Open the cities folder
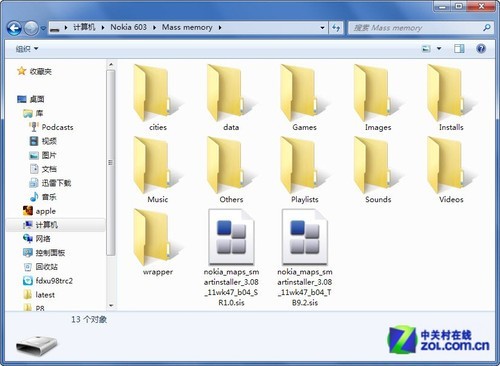Screen dimensions: 500x366 158,98
